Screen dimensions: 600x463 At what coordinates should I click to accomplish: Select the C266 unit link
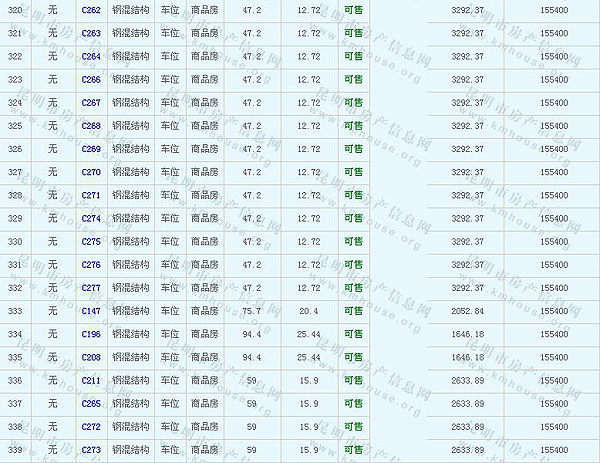91,79
